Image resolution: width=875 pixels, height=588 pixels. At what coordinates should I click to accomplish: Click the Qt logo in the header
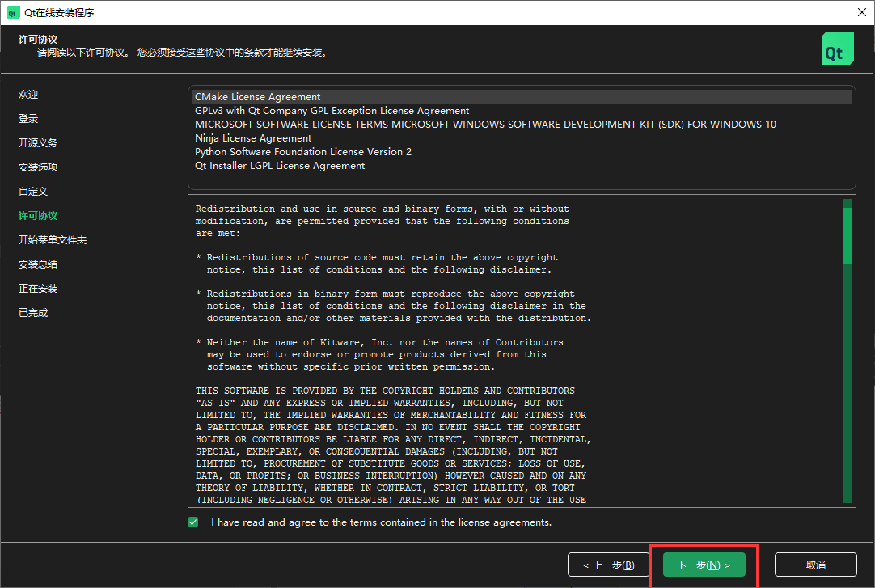[837, 49]
